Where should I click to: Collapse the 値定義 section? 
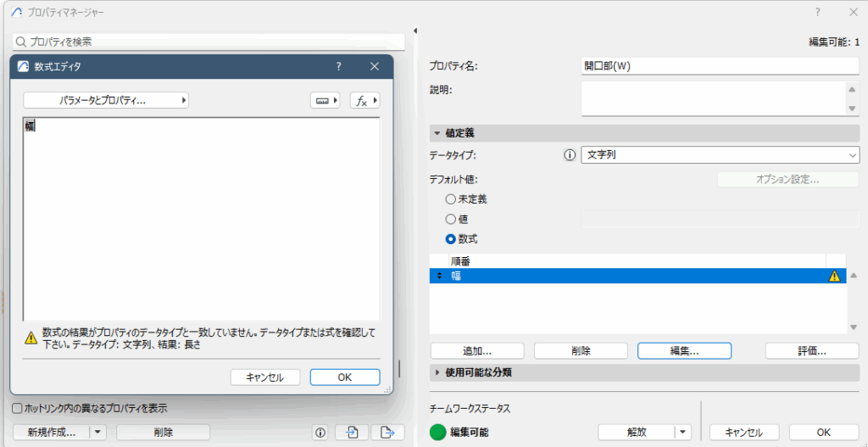coord(437,133)
